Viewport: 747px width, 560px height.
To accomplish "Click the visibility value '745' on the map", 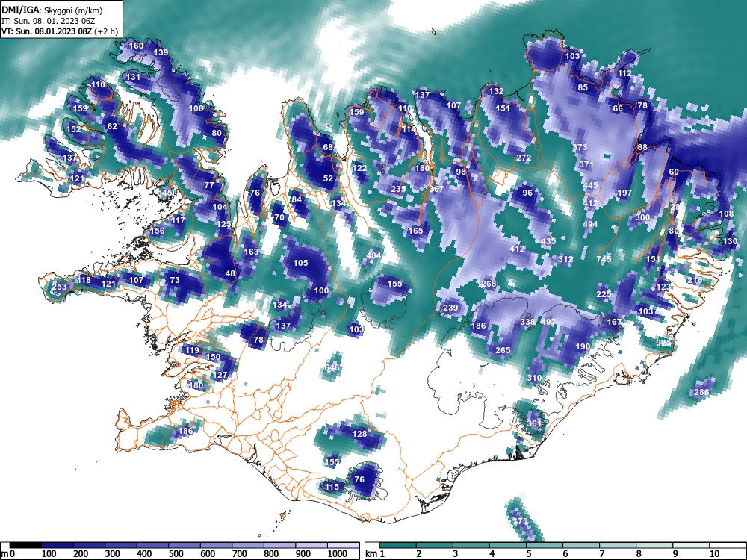I will pos(604,259).
